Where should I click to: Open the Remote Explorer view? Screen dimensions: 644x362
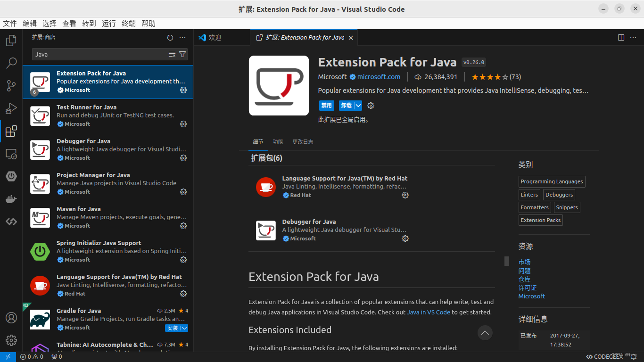point(11,154)
